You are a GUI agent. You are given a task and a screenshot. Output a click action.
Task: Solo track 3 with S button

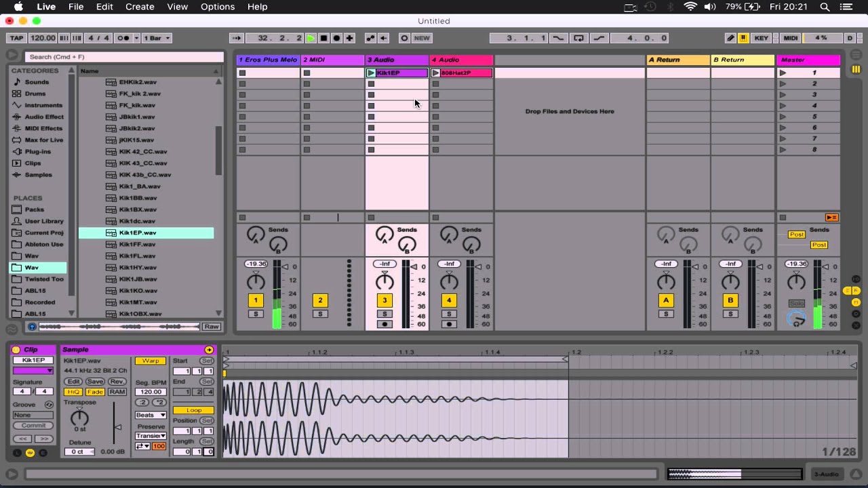coord(384,314)
